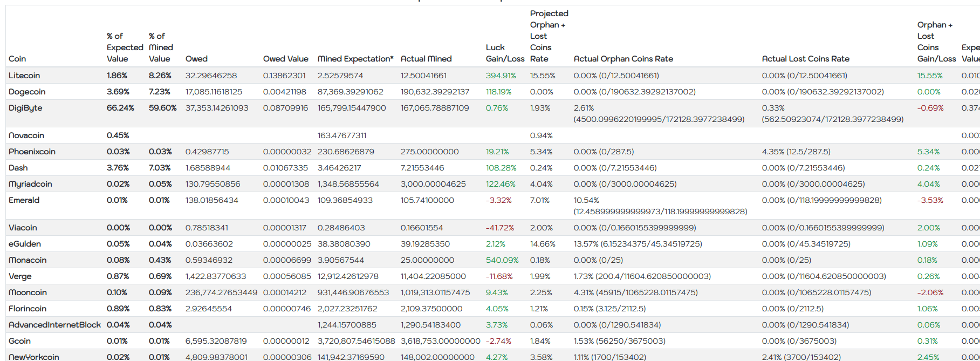Click Mooncoin orphan rate 4.31% cell
This screenshot has height=361, width=980.
[x=636, y=292]
